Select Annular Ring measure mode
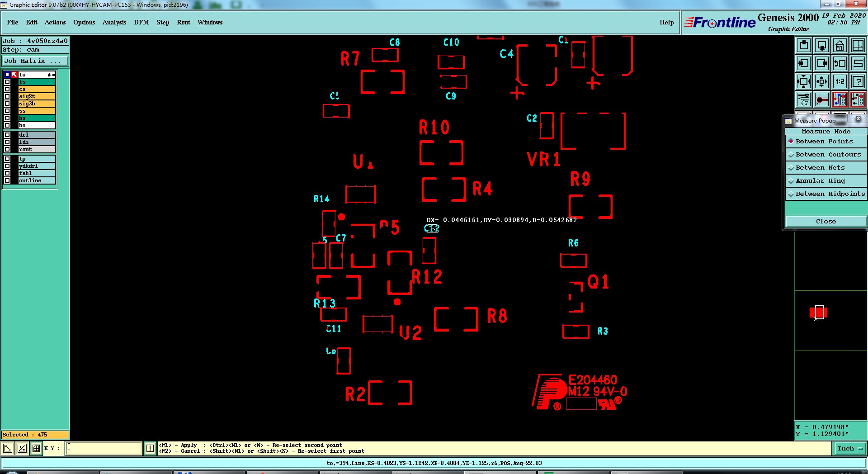 [826, 181]
